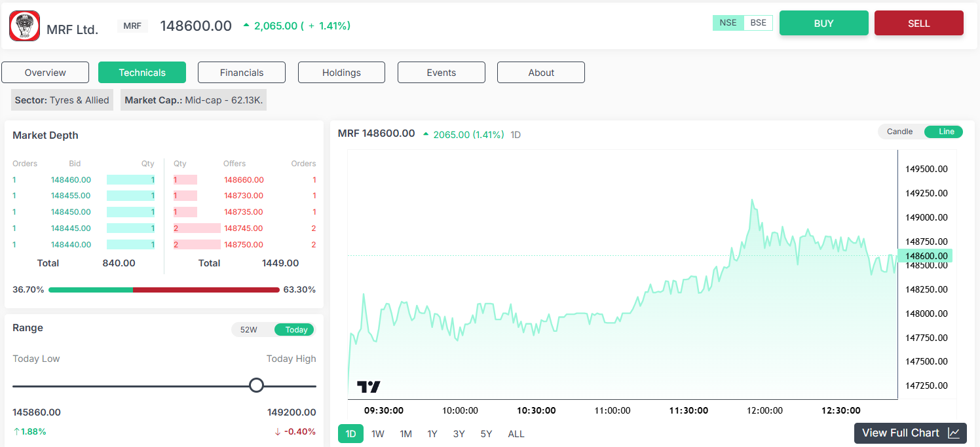Select bid price 148450.00
This screenshot has width=980, height=447.
pos(71,212)
